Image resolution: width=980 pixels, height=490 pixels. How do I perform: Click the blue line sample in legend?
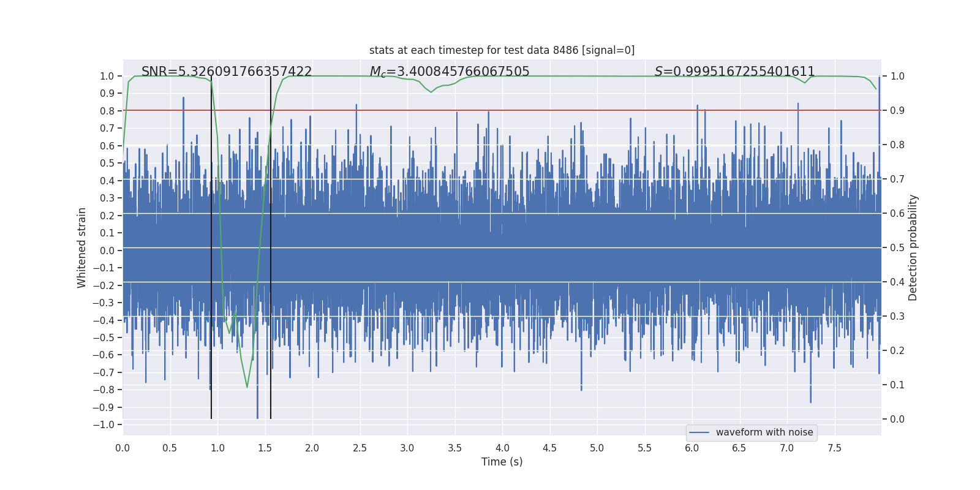pyautogui.click(x=699, y=432)
